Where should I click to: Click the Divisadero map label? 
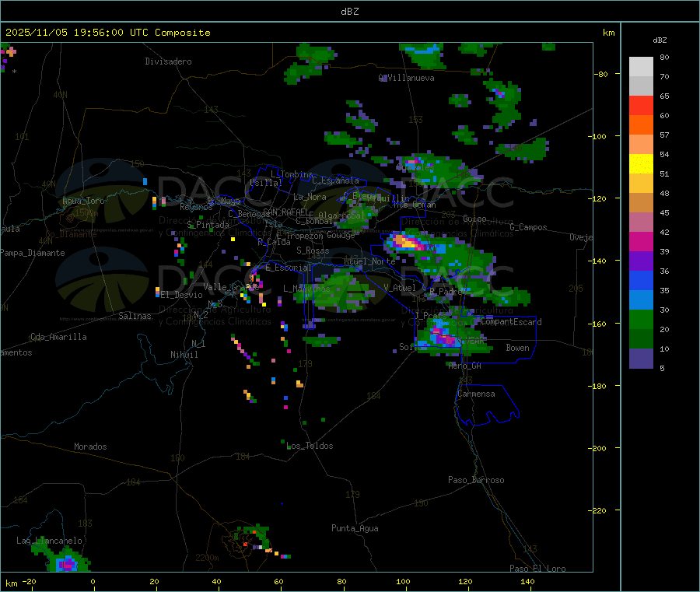(x=168, y=61)
